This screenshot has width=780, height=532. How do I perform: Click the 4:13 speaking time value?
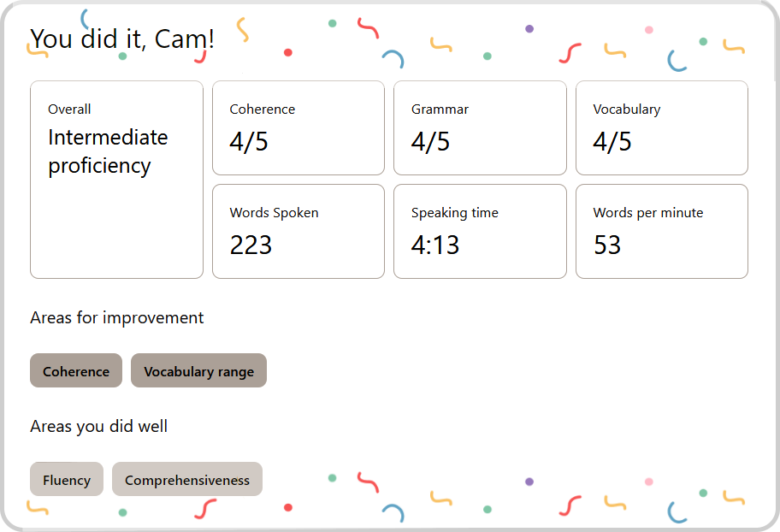click(435, 245)
